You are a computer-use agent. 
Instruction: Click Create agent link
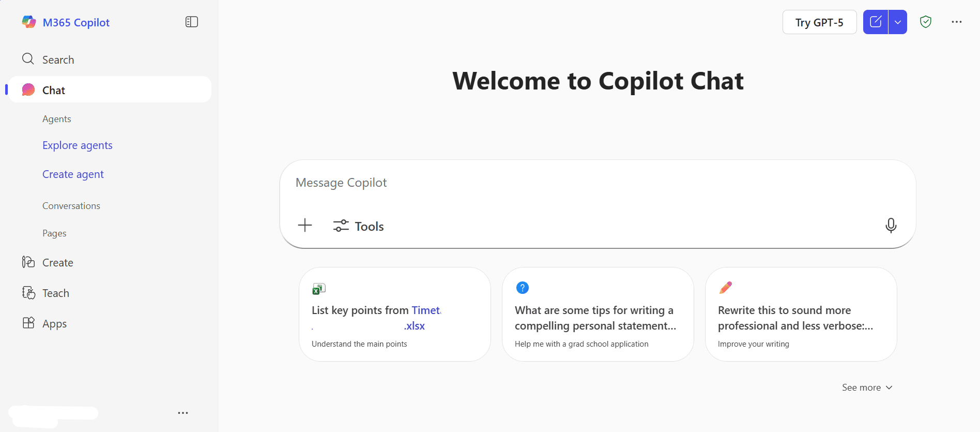73,174
